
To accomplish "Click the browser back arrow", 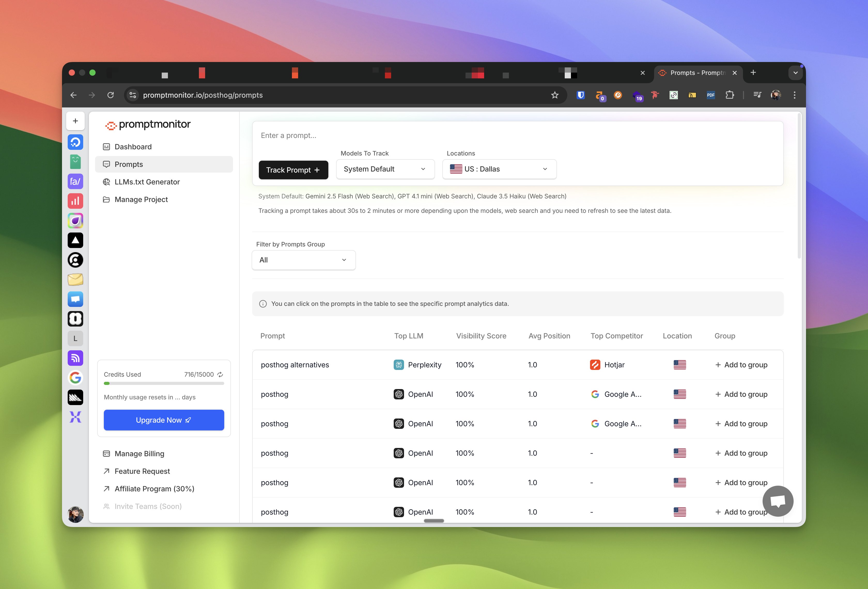I will 74,95.
